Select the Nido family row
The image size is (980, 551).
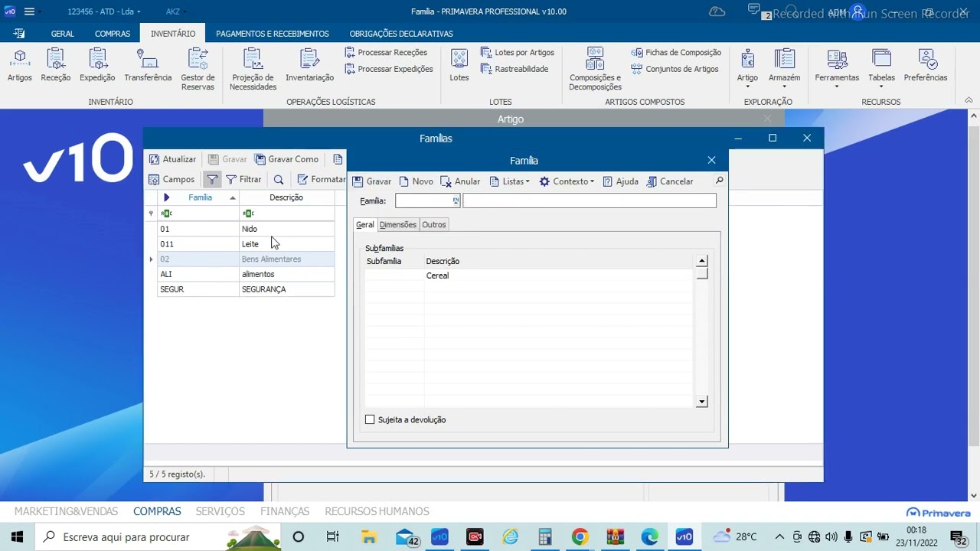(246, 229)
